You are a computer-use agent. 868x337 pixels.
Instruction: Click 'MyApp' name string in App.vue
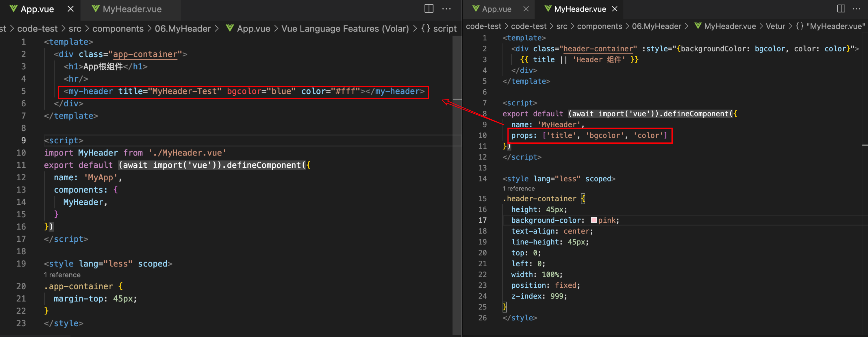click(x=101, y=177)
